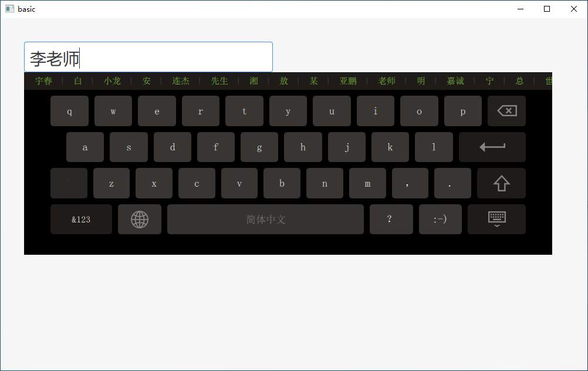Tap the backspace key icon

pos(506,111)
